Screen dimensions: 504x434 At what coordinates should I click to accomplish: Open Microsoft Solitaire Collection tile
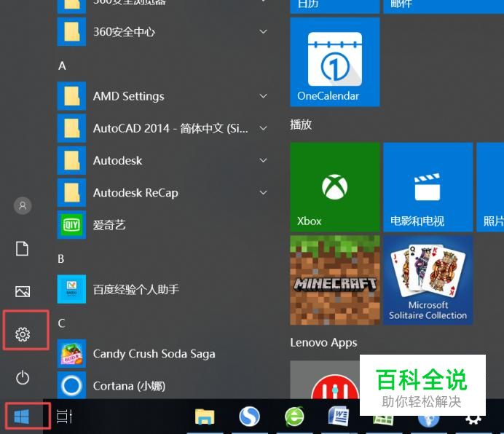(428, 280)
